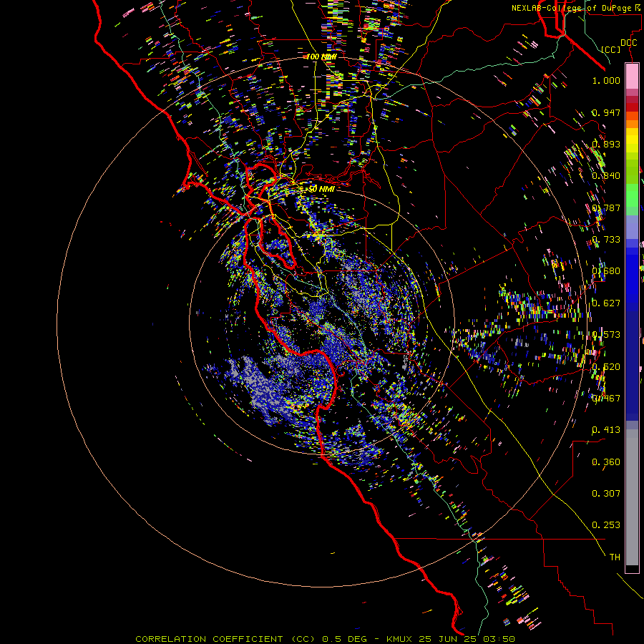Screen dimensions: 644x644
Task: Select the 0.573 scale value
Action: [606, 335]
